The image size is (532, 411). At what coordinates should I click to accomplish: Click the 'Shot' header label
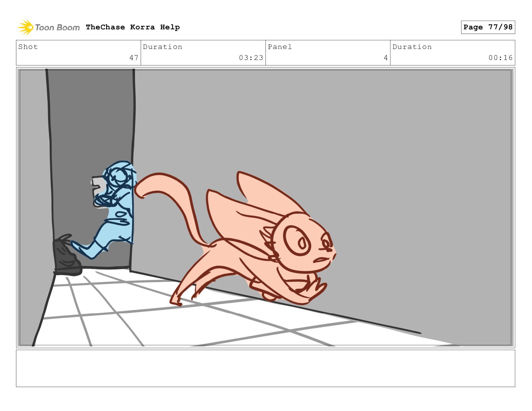point(28,47)
